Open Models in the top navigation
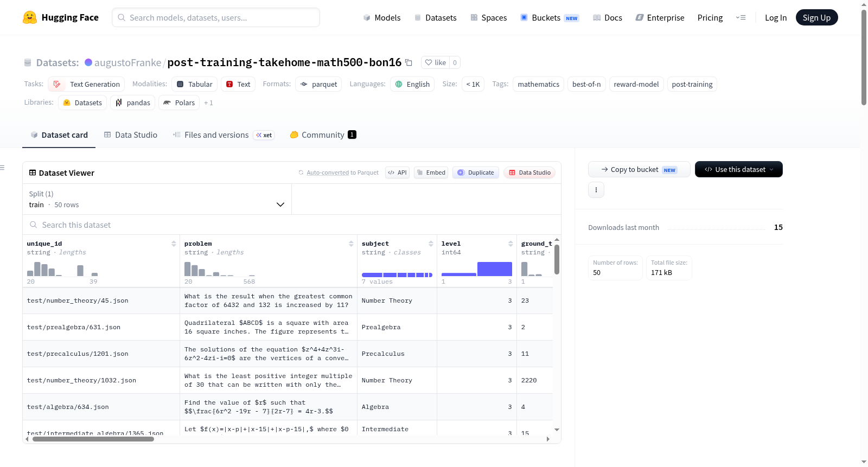The width and height of the screenshot is (868, 467). pos(382,17)
